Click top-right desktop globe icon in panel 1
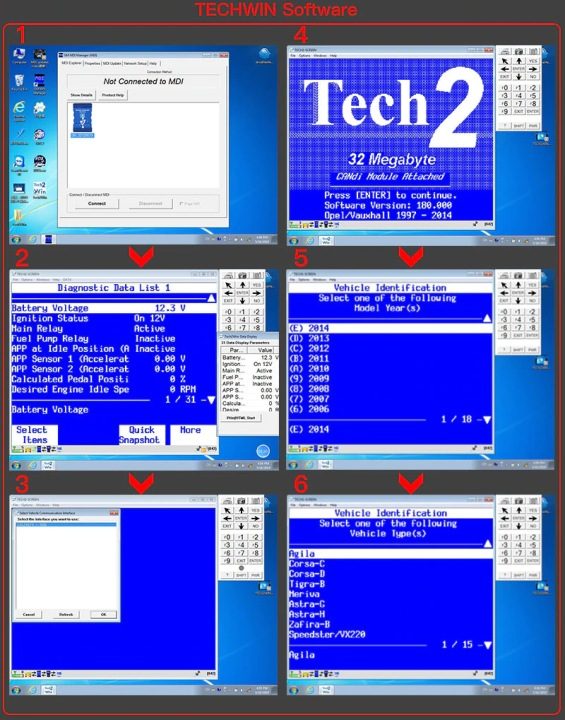The width and height of the screenshot is (565, 720). 264,55
